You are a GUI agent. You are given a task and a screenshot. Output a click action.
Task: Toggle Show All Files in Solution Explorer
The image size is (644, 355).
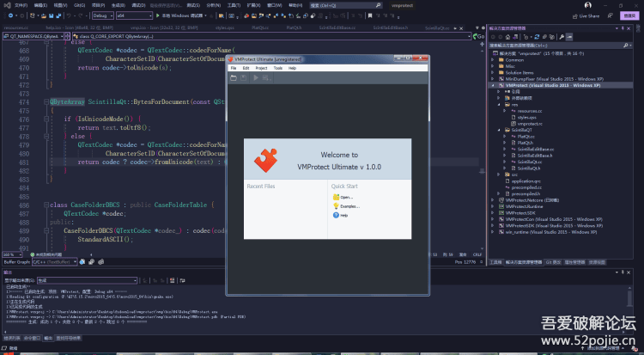tap(552, 37)
